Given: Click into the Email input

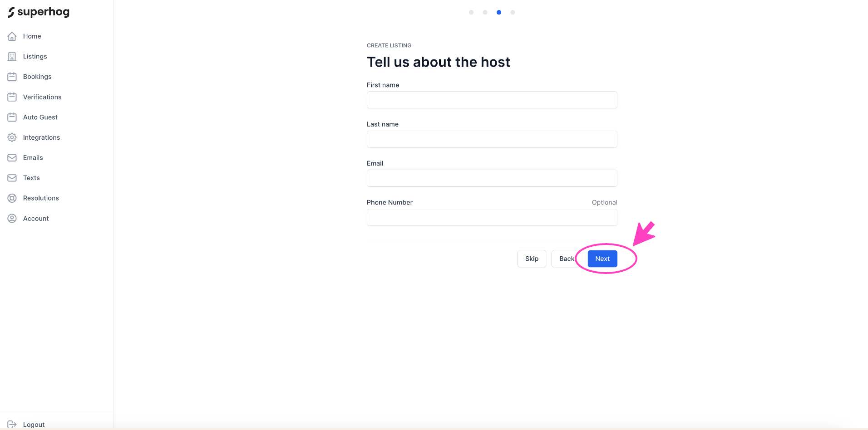Looking at the screenshot, I should (492, 178).
